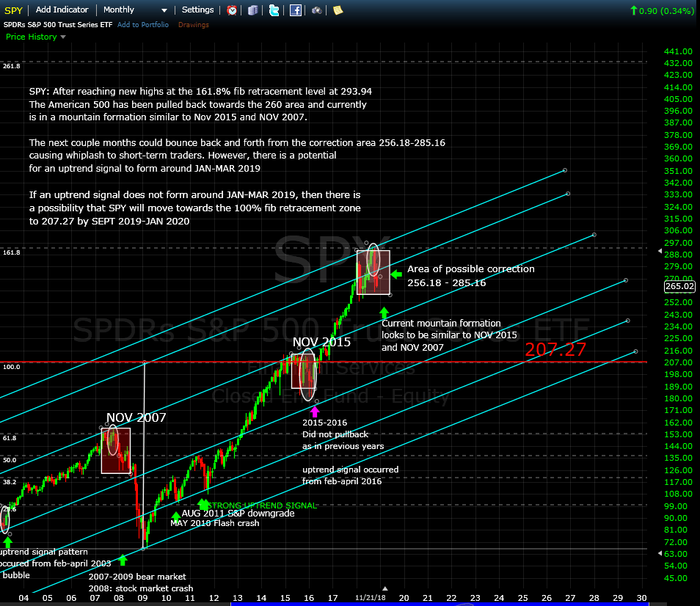Click 'MAY 2010 Flash crash' annotation
700x606 pixels.
215,523
